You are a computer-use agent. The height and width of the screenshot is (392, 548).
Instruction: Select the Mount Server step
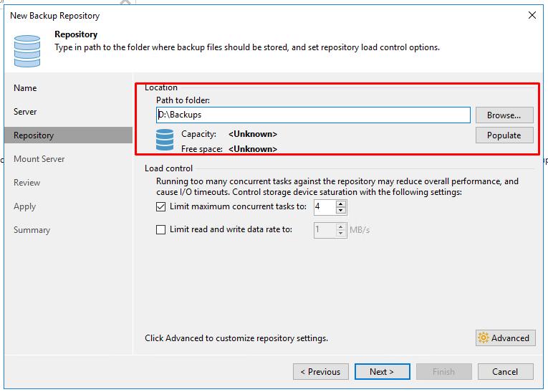[x=39, y=159]
